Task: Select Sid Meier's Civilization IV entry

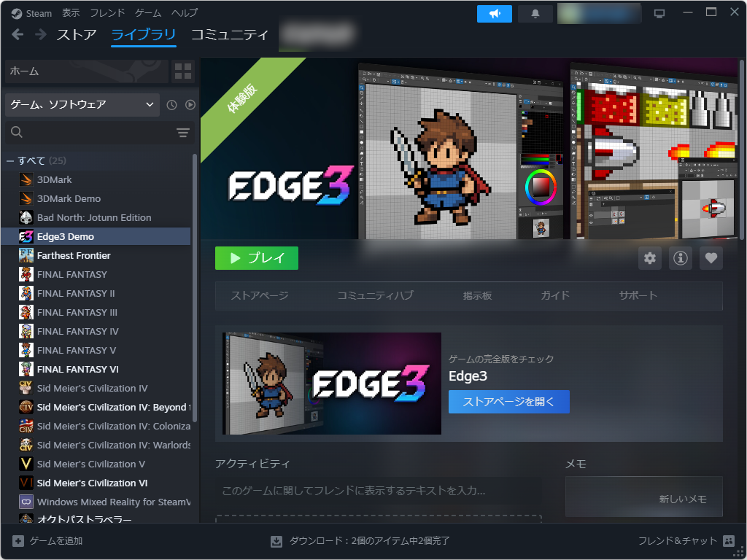Action: 93,388
